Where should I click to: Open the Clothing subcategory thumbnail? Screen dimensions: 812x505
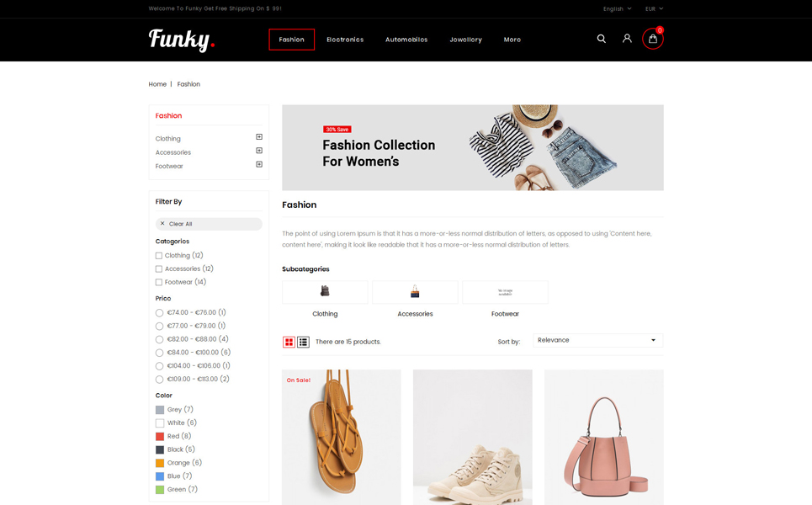[325, 291]
